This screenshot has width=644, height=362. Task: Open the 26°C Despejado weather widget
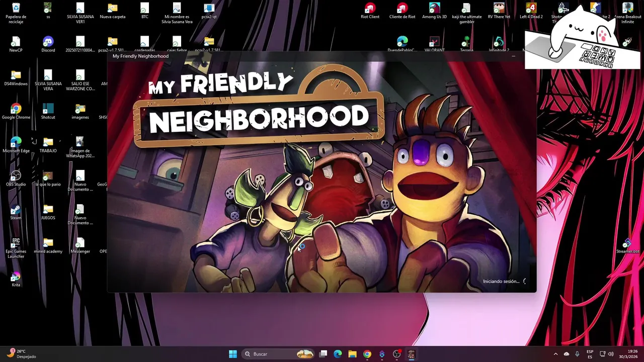pos(21,354)
